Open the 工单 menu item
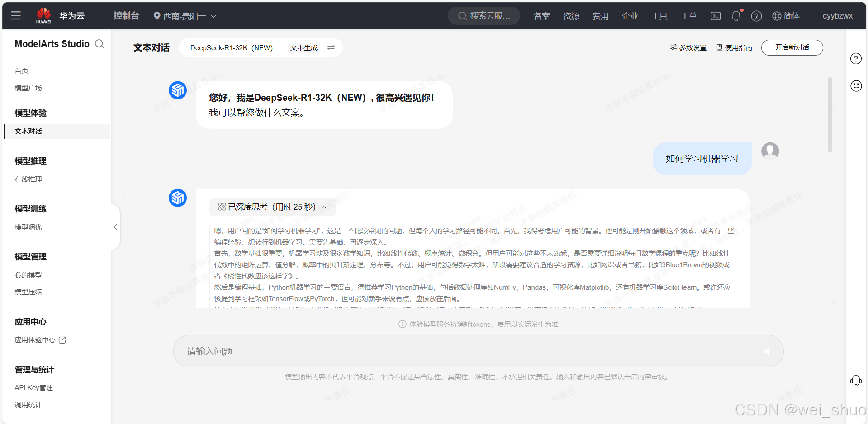Screen dimensions: 868x424 [x=688, y=16]
